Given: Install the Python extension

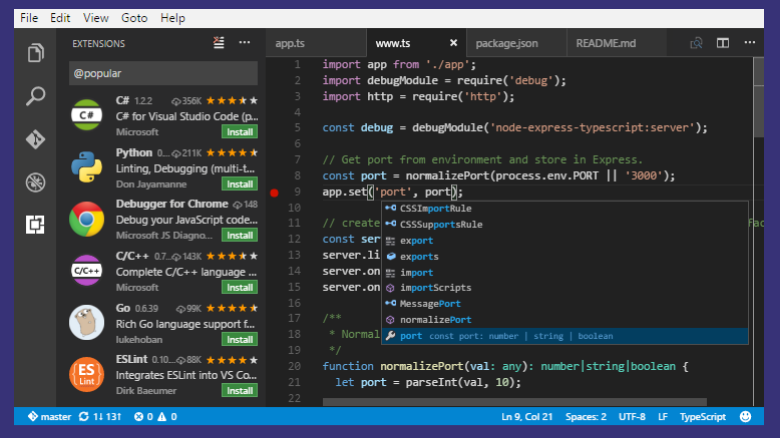Looking at the screenshot, I should 240,184.
